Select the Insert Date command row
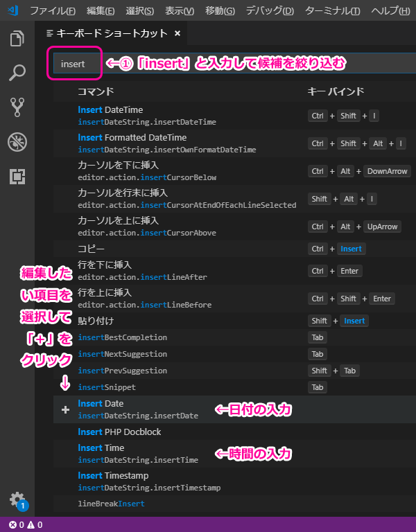The height and width of the screenshot is (532, 416). [x=234, y=409]
